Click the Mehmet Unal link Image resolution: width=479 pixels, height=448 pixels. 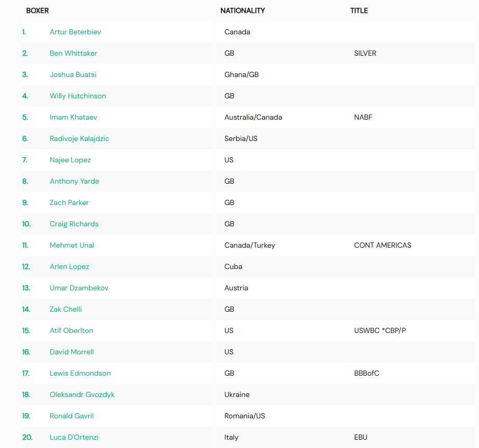point(72,246)
